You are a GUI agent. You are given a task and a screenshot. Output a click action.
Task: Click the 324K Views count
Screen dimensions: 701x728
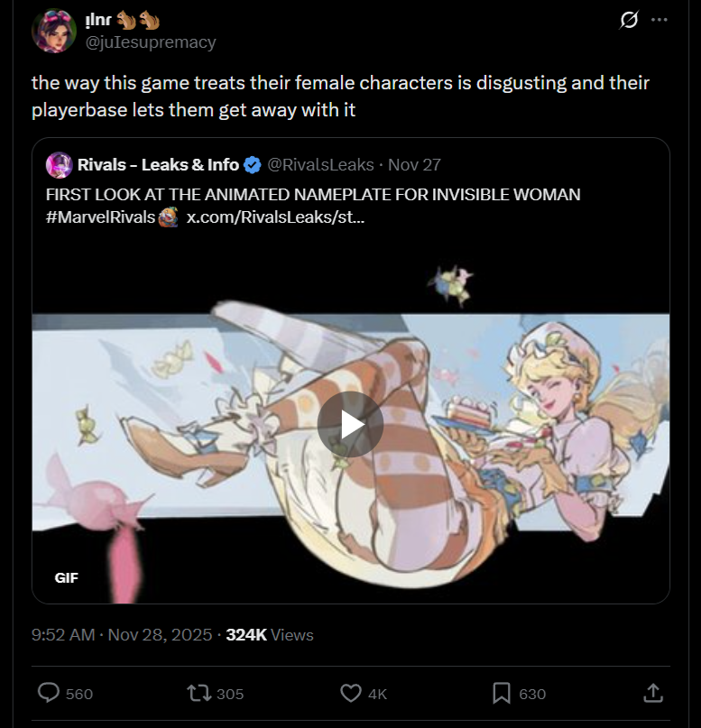[270, 635]
